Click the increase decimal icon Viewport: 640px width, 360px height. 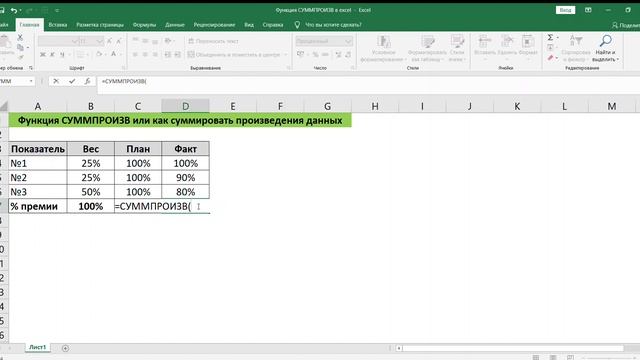coord(338,54)
